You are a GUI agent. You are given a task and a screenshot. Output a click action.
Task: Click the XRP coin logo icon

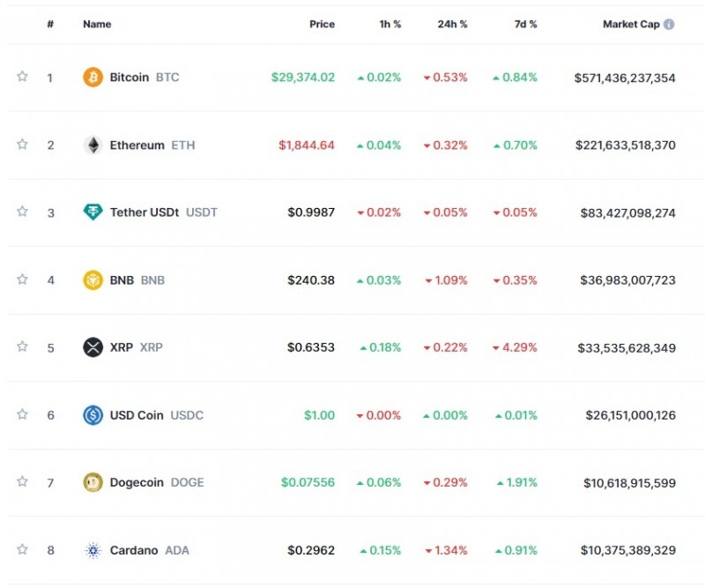coord(93,347)
